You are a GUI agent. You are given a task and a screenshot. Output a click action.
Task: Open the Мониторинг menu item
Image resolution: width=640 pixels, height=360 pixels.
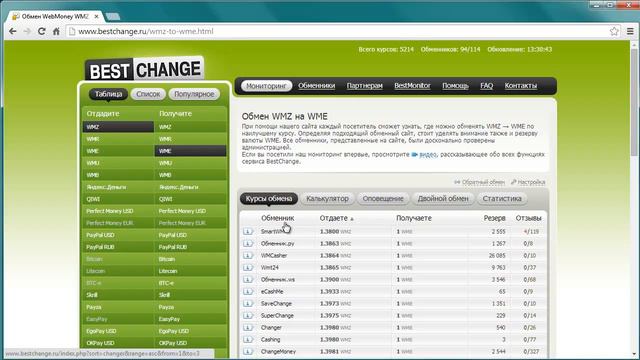pyautogui.click(x=267, y=86)
